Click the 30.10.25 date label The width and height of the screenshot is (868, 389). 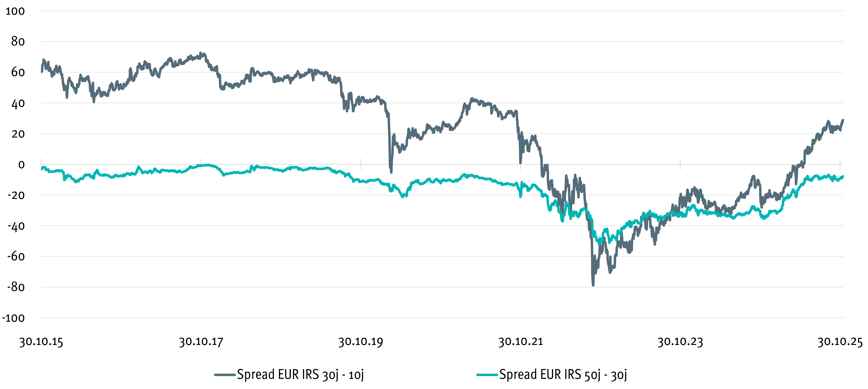(840, 342)
